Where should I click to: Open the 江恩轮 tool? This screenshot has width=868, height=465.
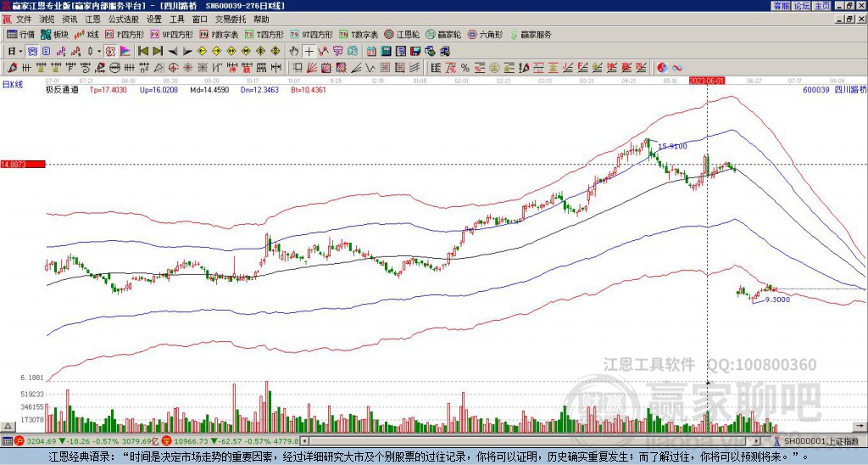tap(402, 34)
